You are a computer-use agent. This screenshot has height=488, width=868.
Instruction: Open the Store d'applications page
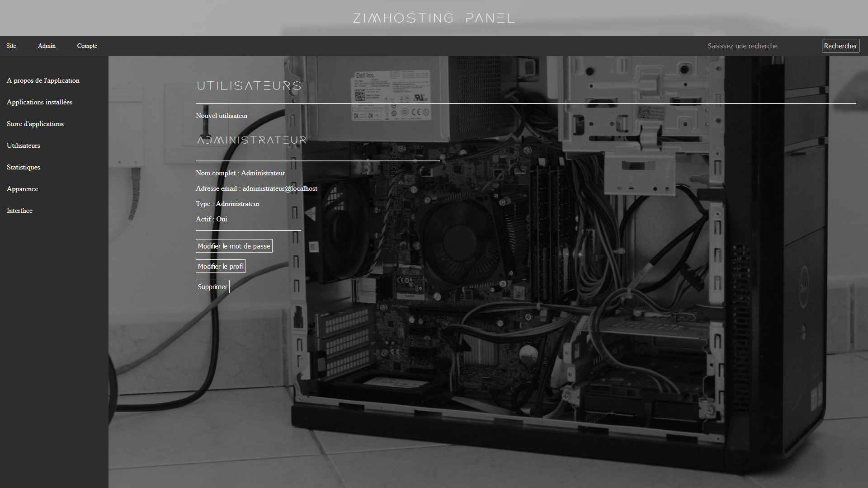point(35,124)
